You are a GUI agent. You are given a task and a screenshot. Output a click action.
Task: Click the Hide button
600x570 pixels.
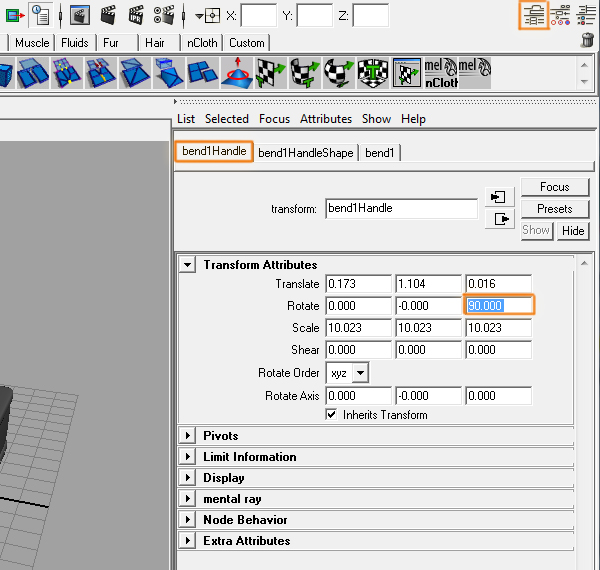point(573,230)
